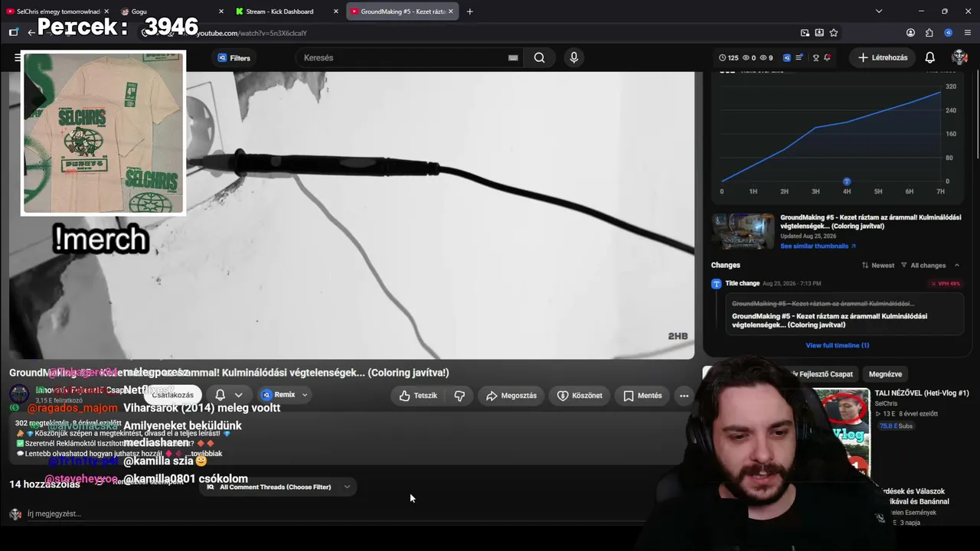Click the Title change 'T' timeline icon
This screenshot has height=551, width=980.
coord(717,284)
